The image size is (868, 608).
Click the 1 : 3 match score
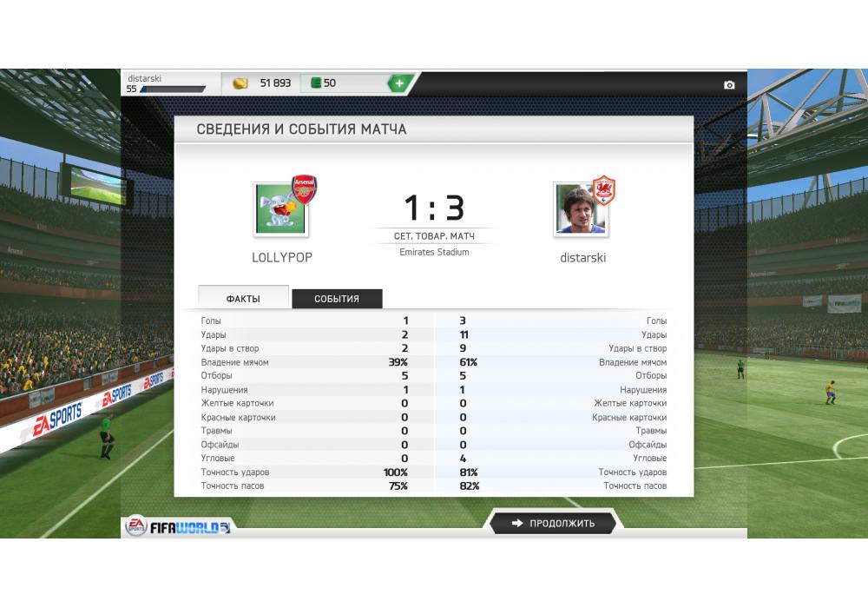tap(434, 208)
